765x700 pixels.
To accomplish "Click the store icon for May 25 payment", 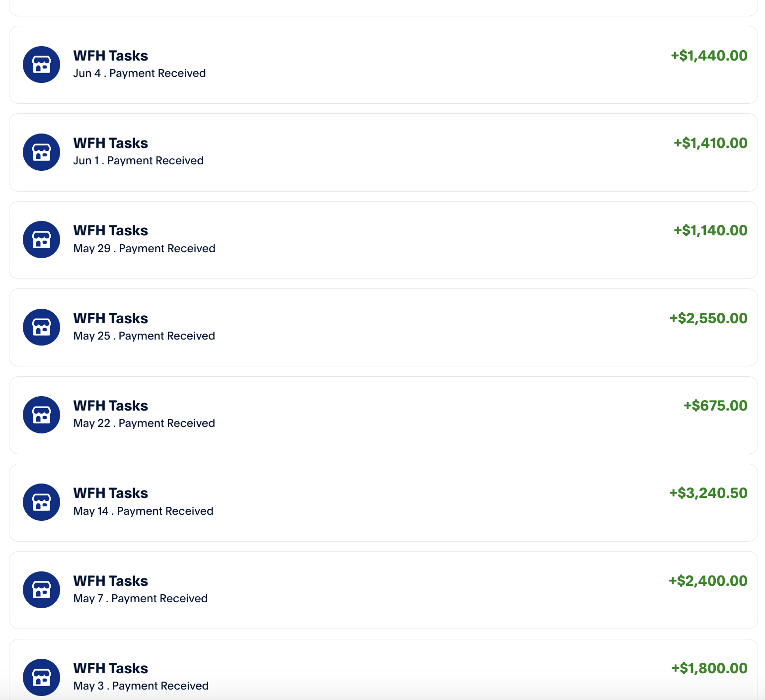I will [x=42, y=327].
